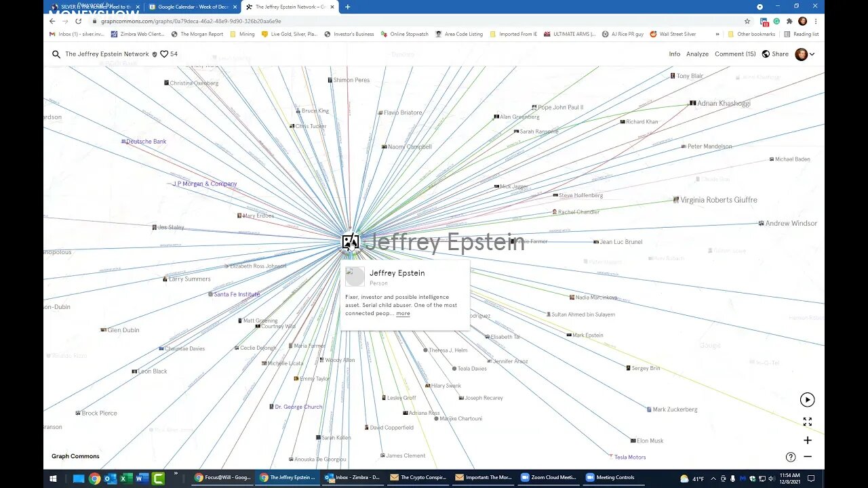The height and width of the screenshot is (488, 868).
Task: Like the graph with the heart icon
Action: click(164, 54)
